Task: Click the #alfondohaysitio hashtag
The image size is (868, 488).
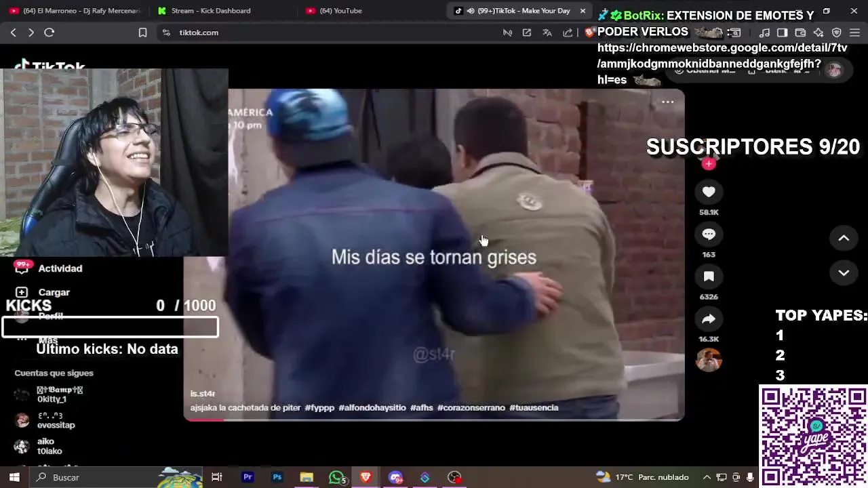Action: tap(372, 407)
